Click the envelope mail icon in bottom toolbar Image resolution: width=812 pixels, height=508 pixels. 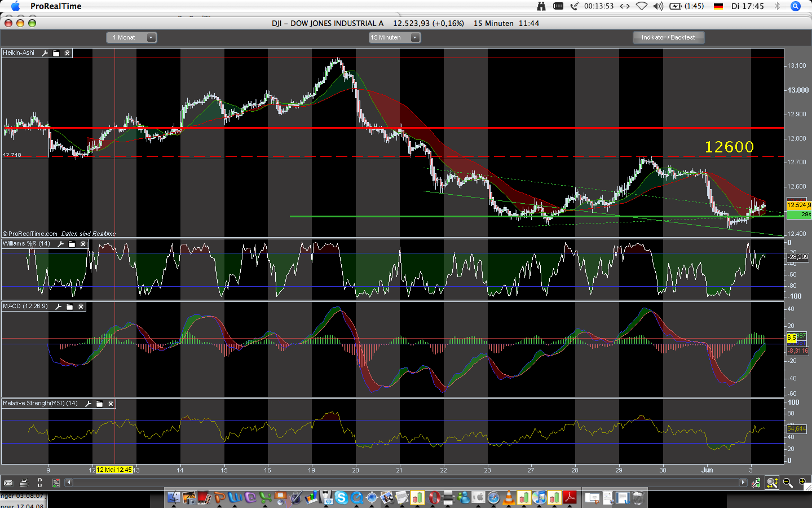pos(8,483)
